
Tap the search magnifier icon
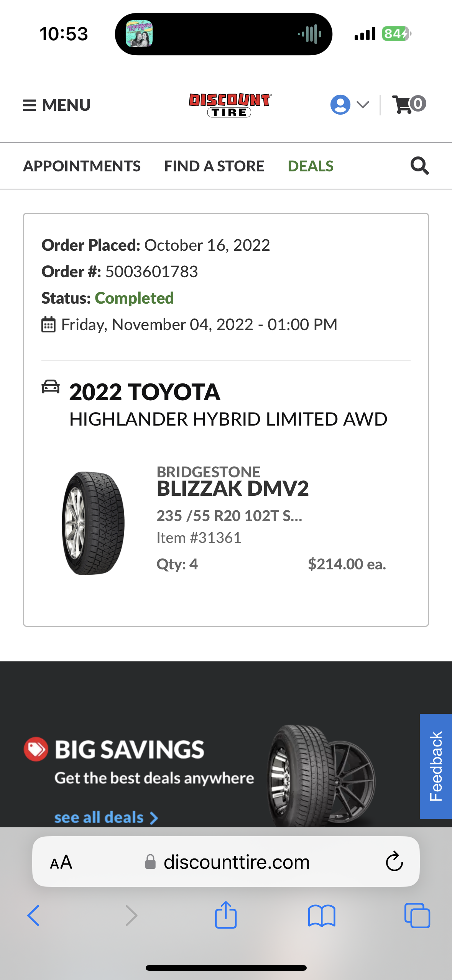click(419, 166)
